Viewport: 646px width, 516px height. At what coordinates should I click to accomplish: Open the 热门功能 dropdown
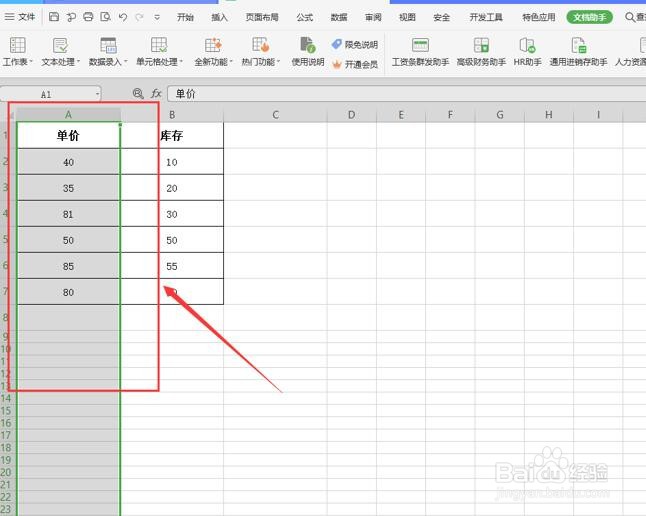(260, 52)
